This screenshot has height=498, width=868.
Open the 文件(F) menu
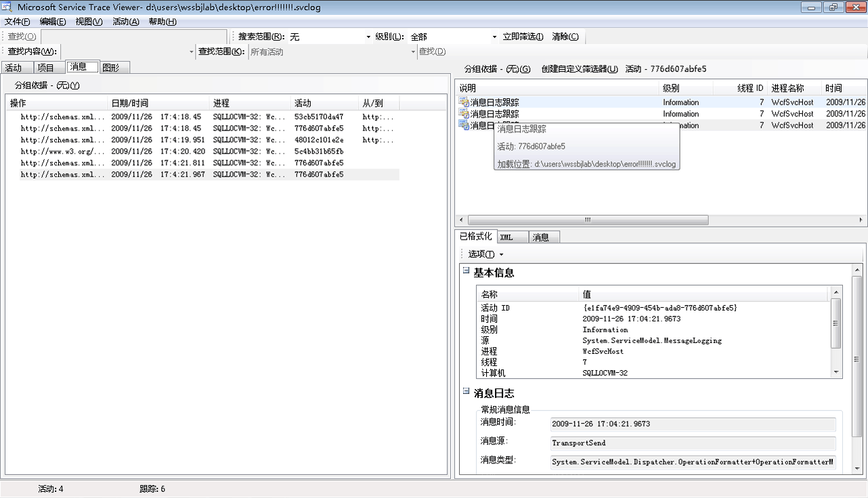(x=18, y=22)
